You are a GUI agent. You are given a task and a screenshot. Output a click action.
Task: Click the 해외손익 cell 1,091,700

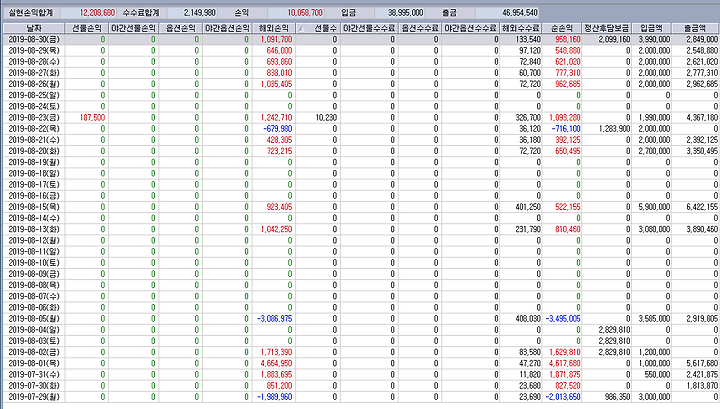(x=276, y=39)
